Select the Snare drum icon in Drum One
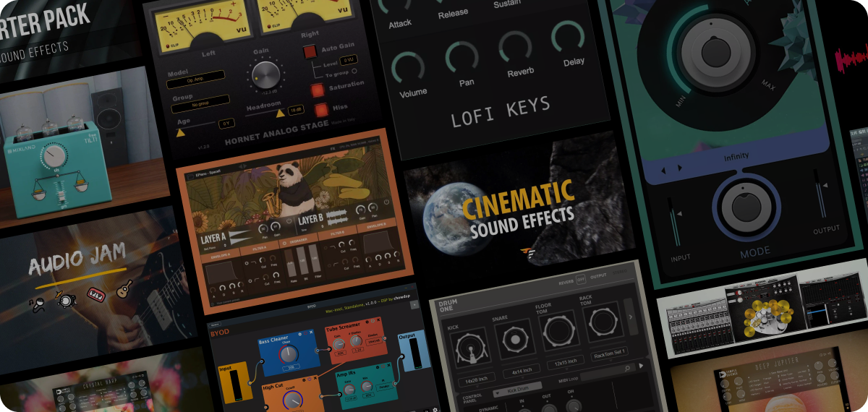Image resolution: width=868 pixels, height=412 pixels. [x=515, y=340]
